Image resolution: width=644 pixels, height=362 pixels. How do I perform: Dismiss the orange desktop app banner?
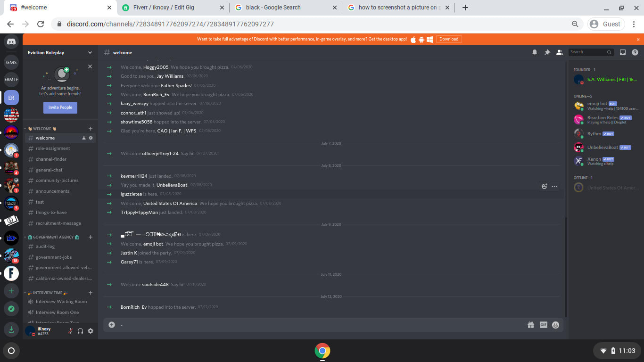[x=638, y=39]
